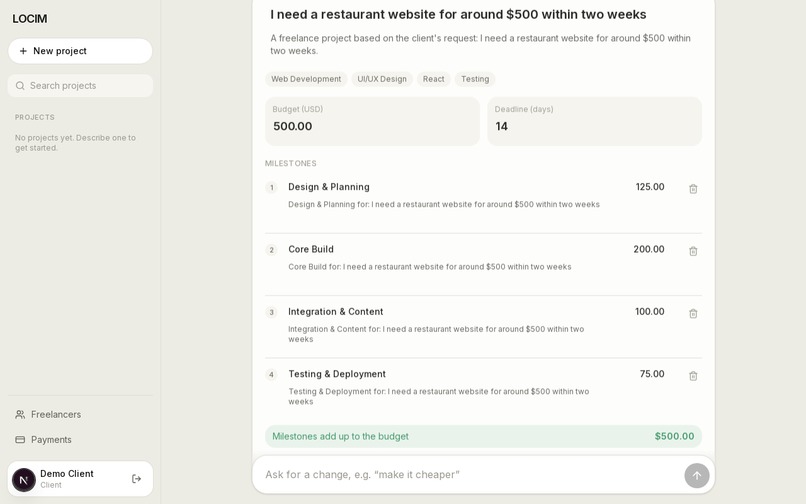Edit the Budget (USD) field value 500.00
Viewport: 806px width, 504px height.
point(372,126)
